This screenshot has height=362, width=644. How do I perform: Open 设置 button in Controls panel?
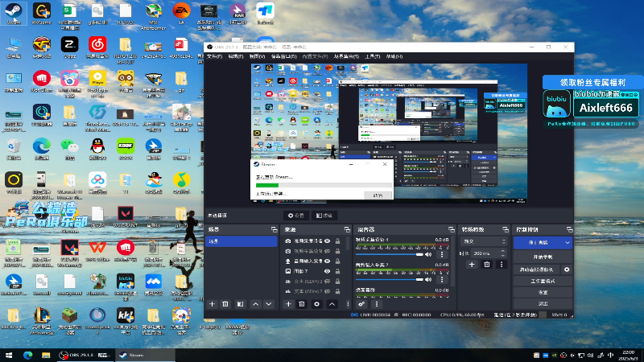[x=543, y=292]
